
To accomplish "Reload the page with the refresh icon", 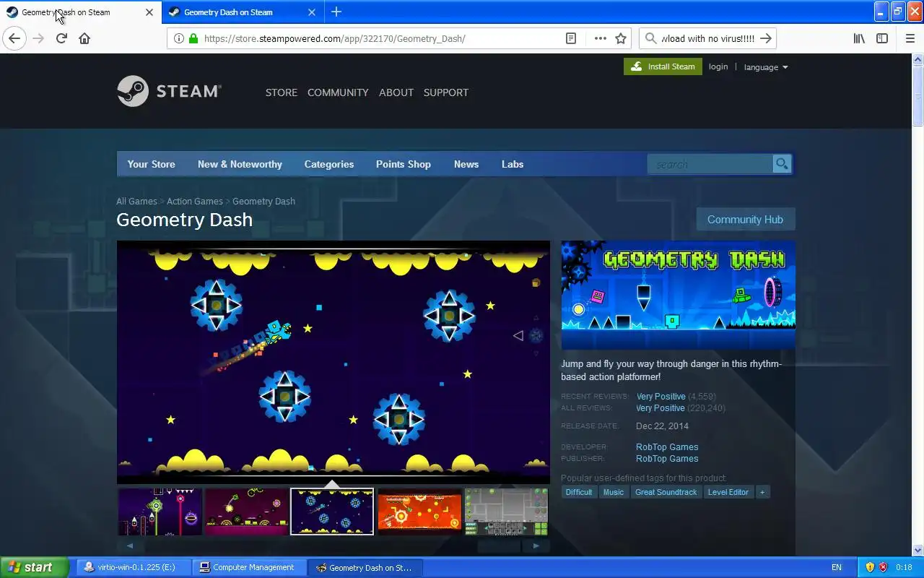I will point(61,38).
